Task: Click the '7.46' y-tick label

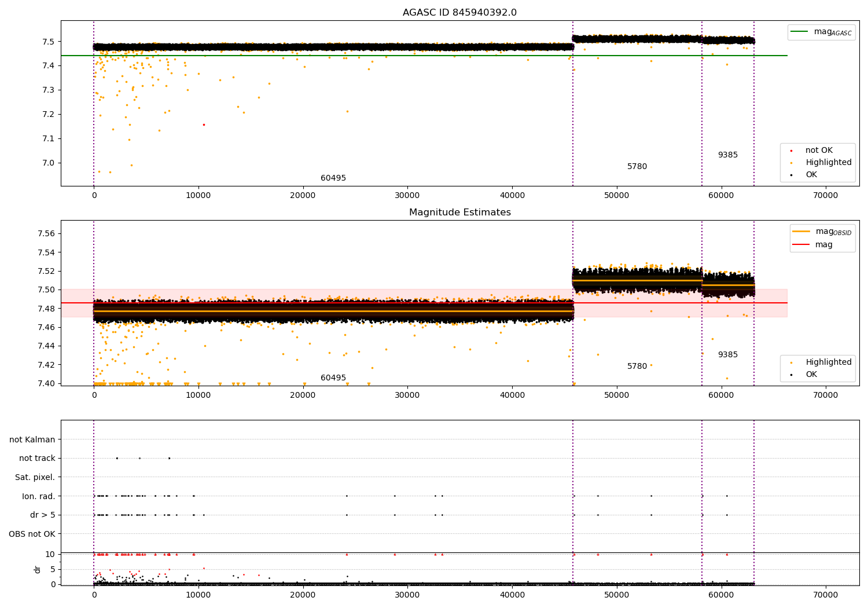Action: pyautogui.click(x=46, y=327)
